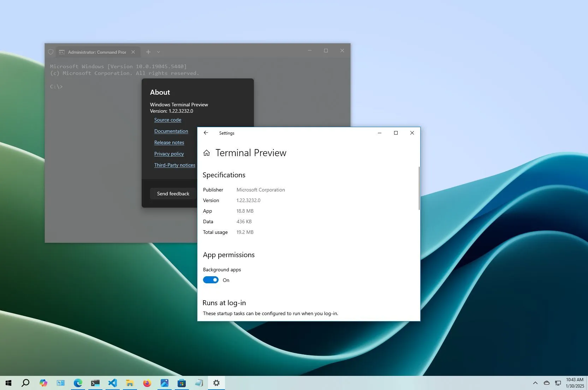Open the Source code link in About
The height and width of the screenshot is (390, 588).
coord(168,120)
